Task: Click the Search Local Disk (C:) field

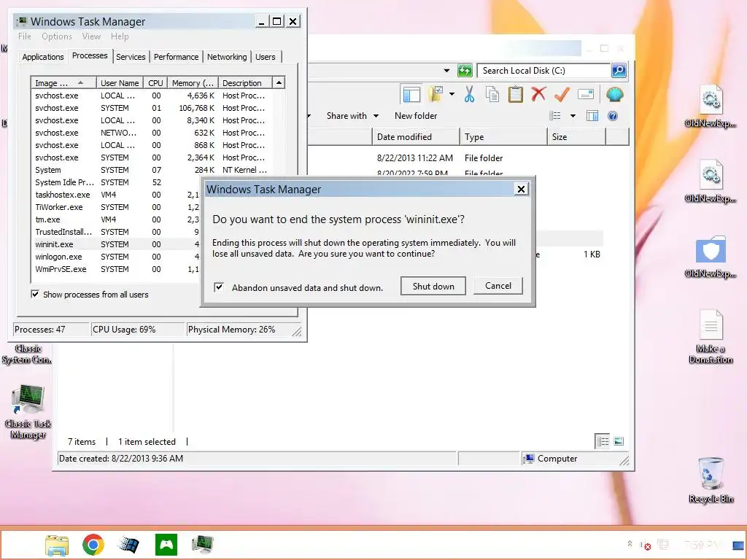Action: tap(543, 71)
